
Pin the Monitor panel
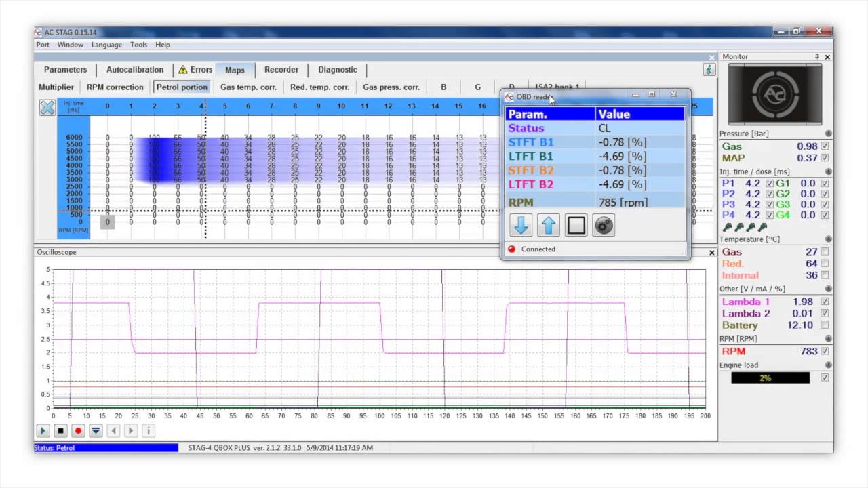pyautogui.click(x=817, y=56)
